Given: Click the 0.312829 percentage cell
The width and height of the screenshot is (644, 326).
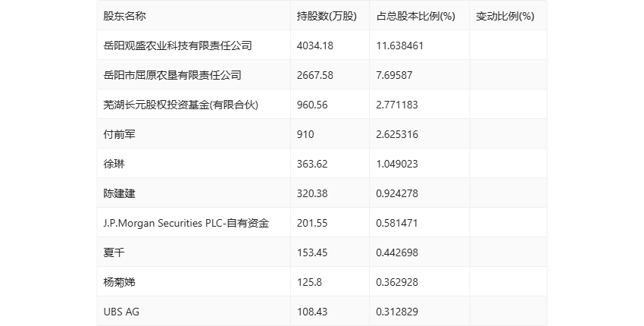Looking at the screenshot, I should [397, 312].
